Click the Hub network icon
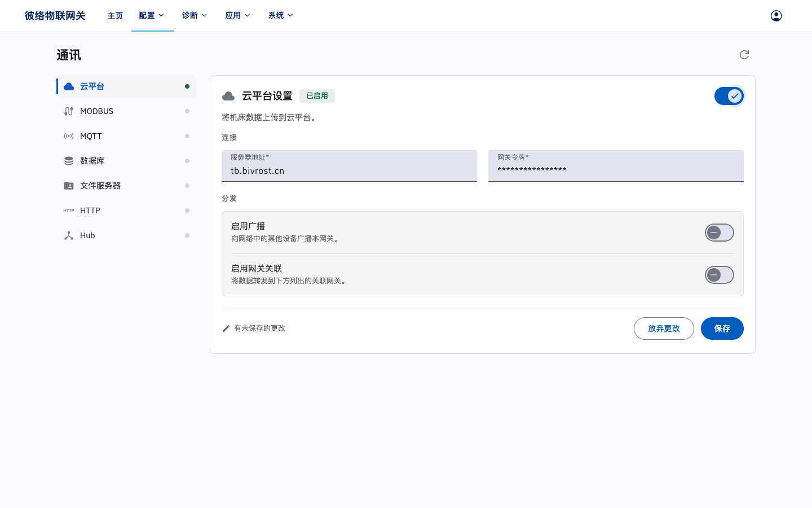The height and width of the screenshot is (508, 812). coord(69,235)
